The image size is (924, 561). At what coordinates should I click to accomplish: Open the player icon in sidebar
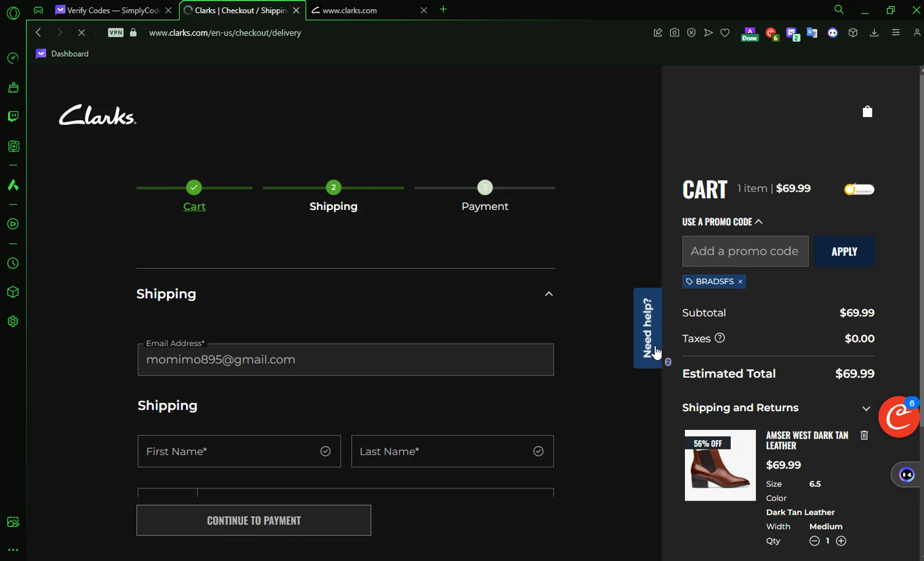pyautogui.click(x=13, y=224)
